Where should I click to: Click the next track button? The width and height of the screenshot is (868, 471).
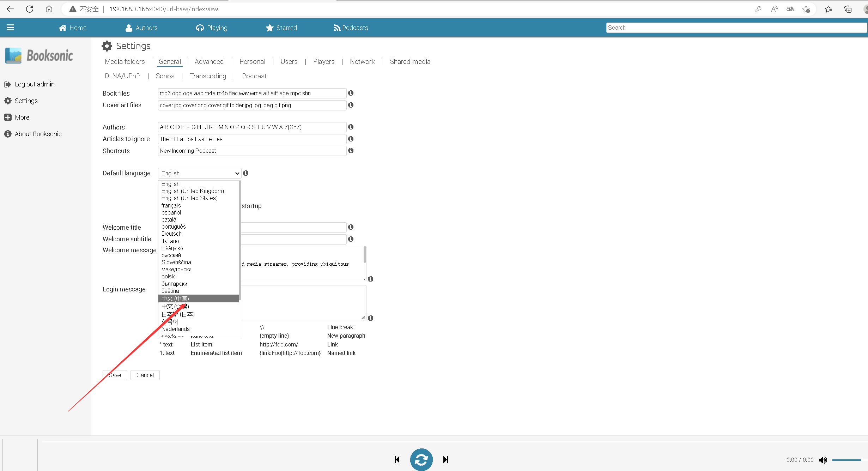tap(445, 459)
